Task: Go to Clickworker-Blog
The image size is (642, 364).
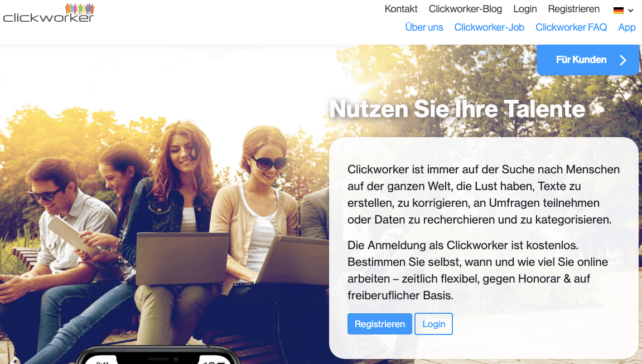Action: (465, 9)
